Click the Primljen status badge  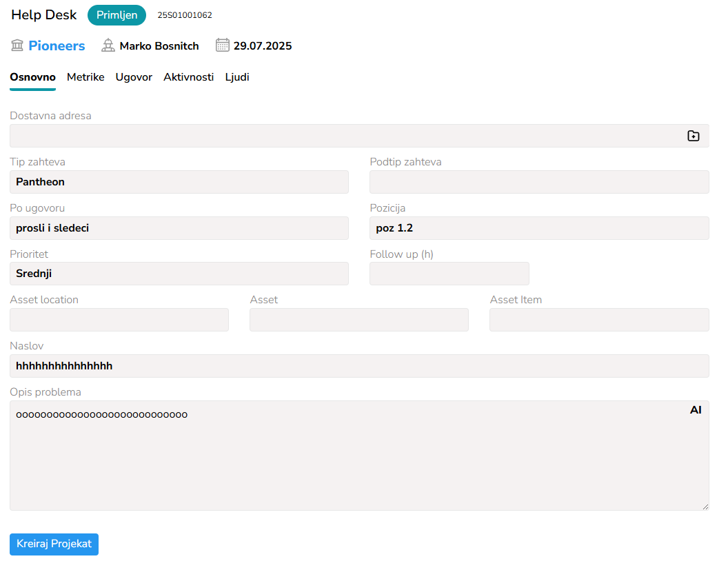[117, 15]
